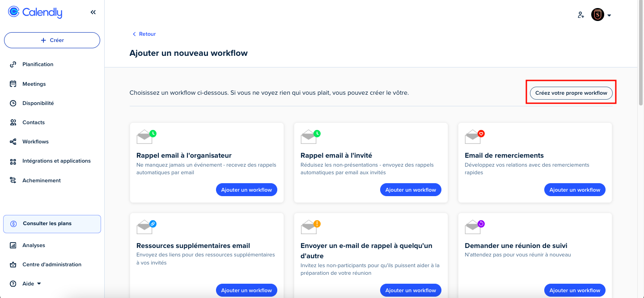Open Workflows in the sidebar

35,142
